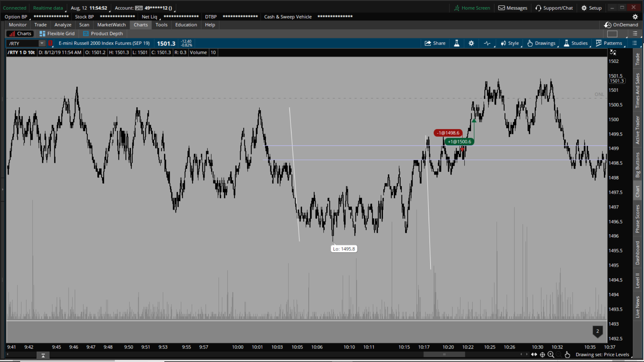Open Messages

click(513, 8)
